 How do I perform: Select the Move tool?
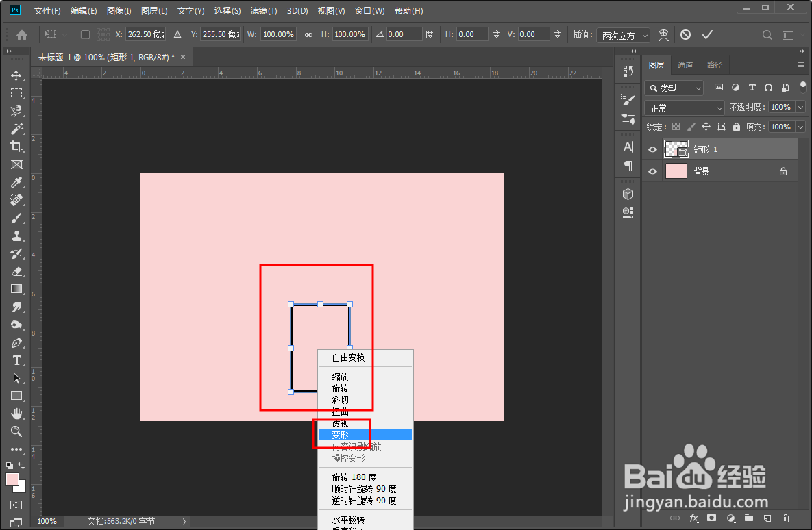point(16,75)
